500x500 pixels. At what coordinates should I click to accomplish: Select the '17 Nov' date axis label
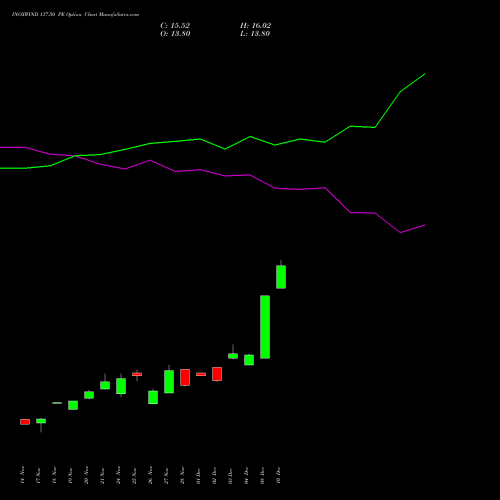[x=38, y=475]
